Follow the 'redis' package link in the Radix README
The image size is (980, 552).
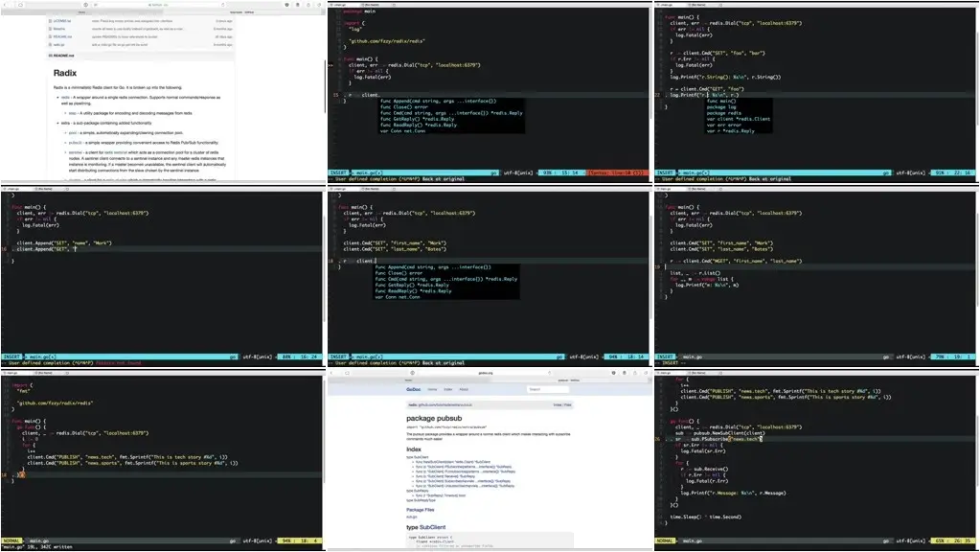tap(65, 98)
